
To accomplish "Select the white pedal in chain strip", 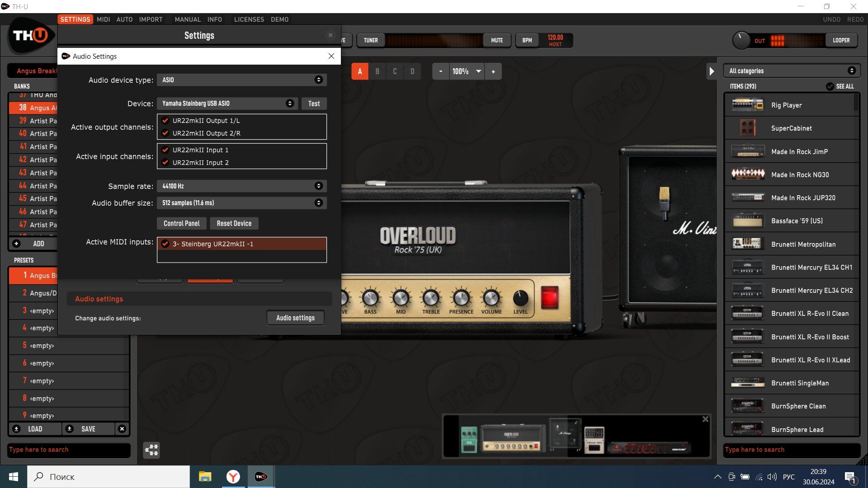I will [x=594, y=440].
